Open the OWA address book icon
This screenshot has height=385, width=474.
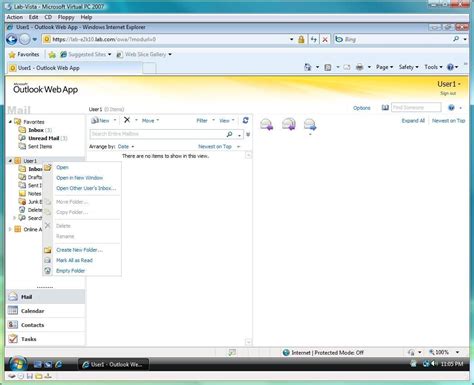click(x=385, y=108)
